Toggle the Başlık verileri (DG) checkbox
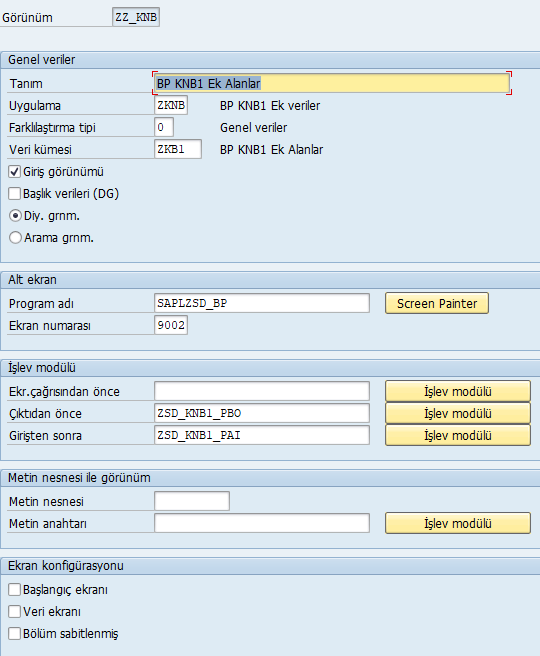540x656 pixels. coord(14,194)
